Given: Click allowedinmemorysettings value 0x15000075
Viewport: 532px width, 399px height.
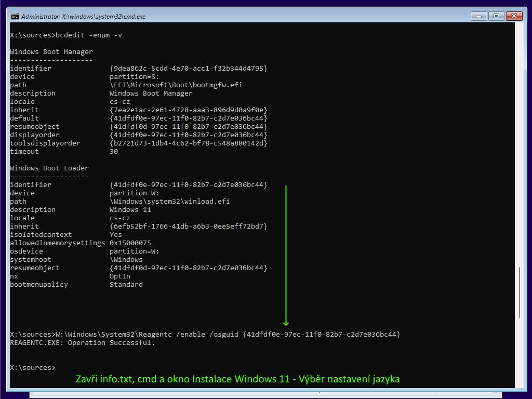Looking at the screenshot, I should pyautogui.click(x=130, y=243).
